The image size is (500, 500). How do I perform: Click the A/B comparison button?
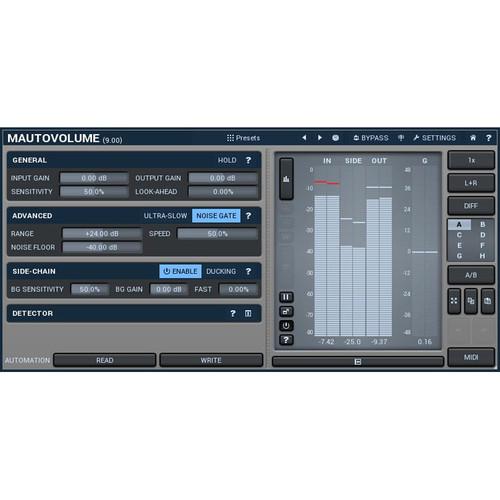471,275
